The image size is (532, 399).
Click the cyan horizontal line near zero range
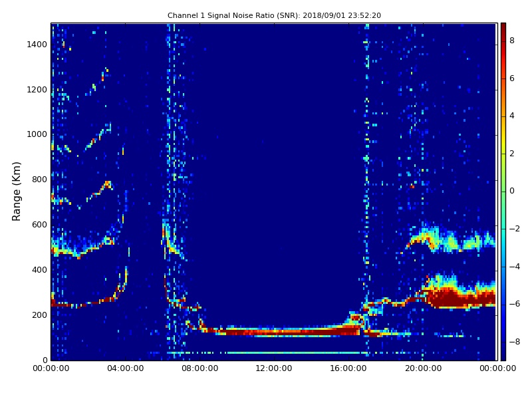[267, 353]
